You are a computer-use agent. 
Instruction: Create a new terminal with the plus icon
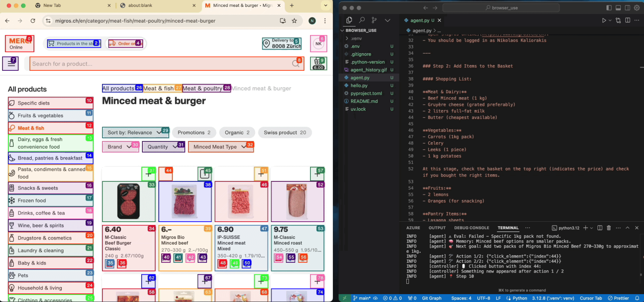pyautogui.click(x=585, y=228)
